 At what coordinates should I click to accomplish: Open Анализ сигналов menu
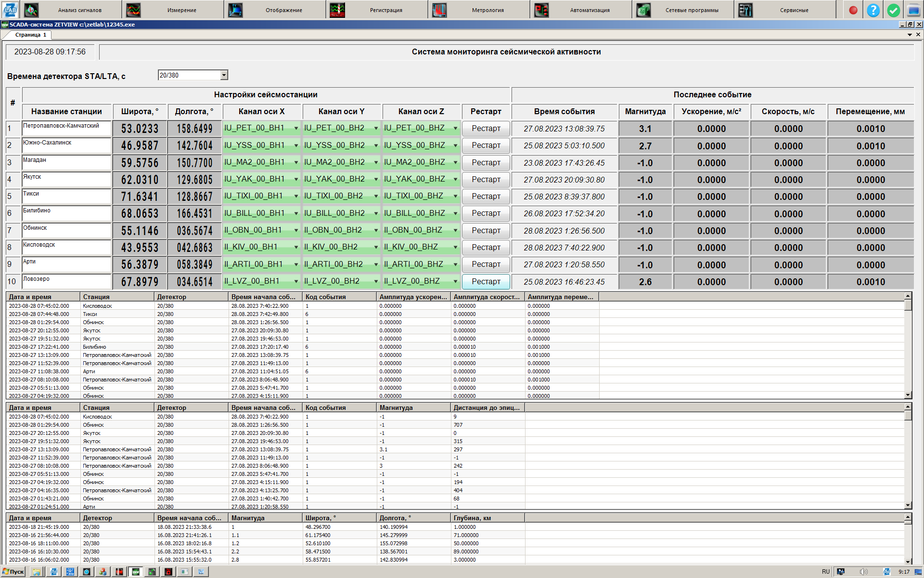click(x=71, y=10)
